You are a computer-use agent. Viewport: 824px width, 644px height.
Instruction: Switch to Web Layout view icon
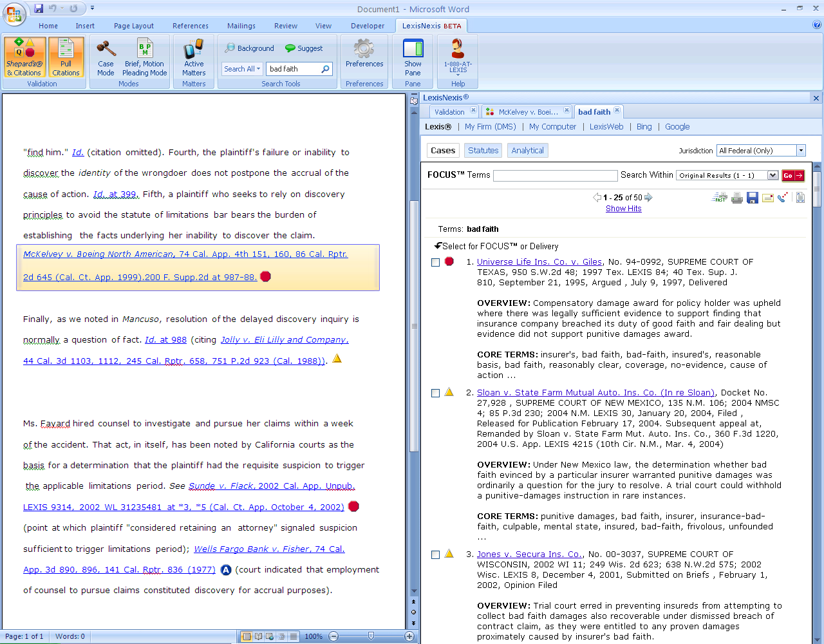(270, 636)
